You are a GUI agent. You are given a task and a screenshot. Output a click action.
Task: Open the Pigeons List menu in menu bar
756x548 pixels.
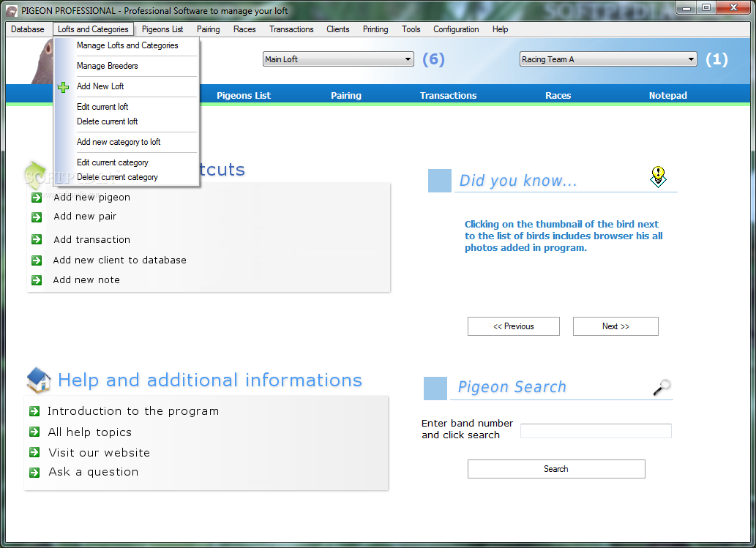[162, 29]
